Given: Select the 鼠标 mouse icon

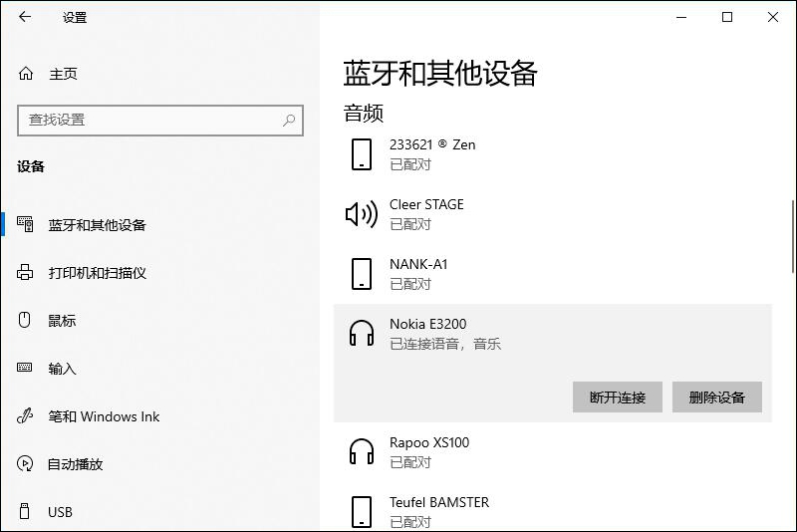Looking at the screenshot, I should [x=24, y=320].
